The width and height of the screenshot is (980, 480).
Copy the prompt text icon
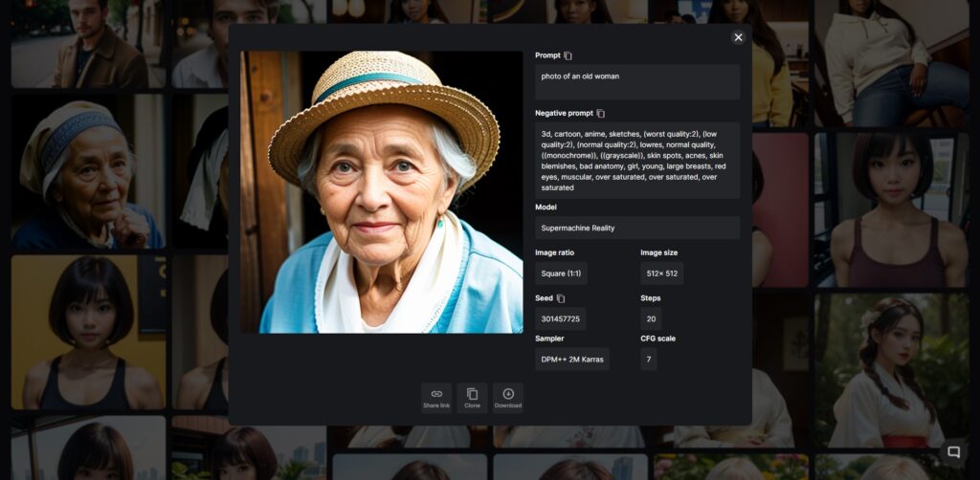pyautogui.click(x=568, y=55)
